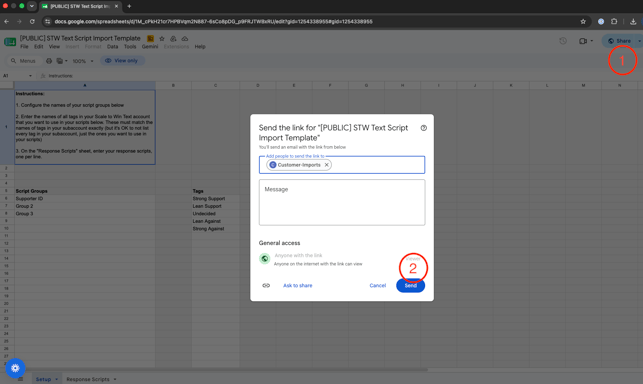This screenshot has width=643, height=384.
Task: Star the spreadsheet document
Action: [x=162, y=39]
